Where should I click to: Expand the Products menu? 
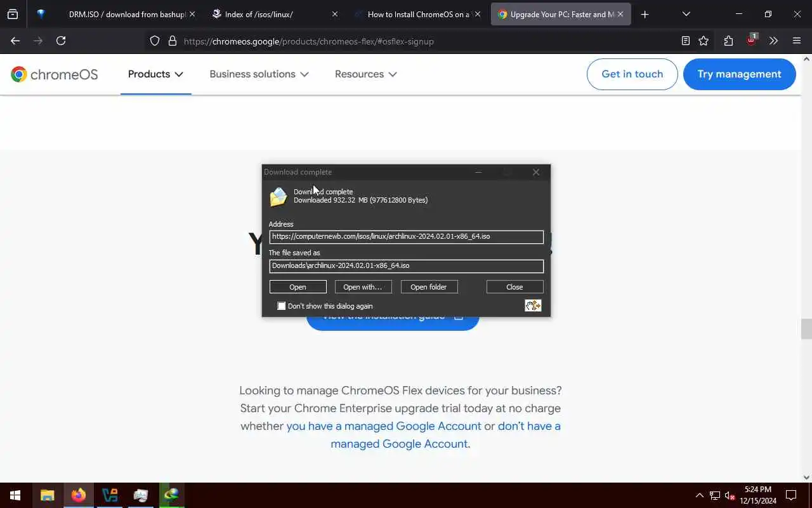click(x=155, y=74)
